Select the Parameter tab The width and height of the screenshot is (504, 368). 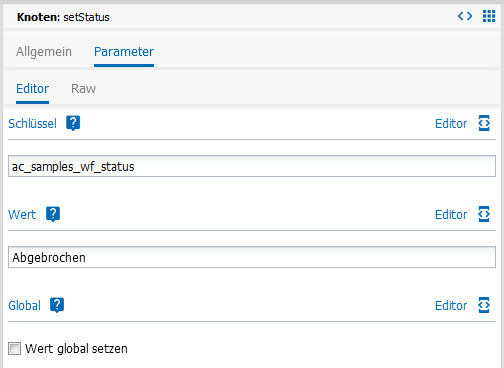pyautogui.click(x=124, y=52)
